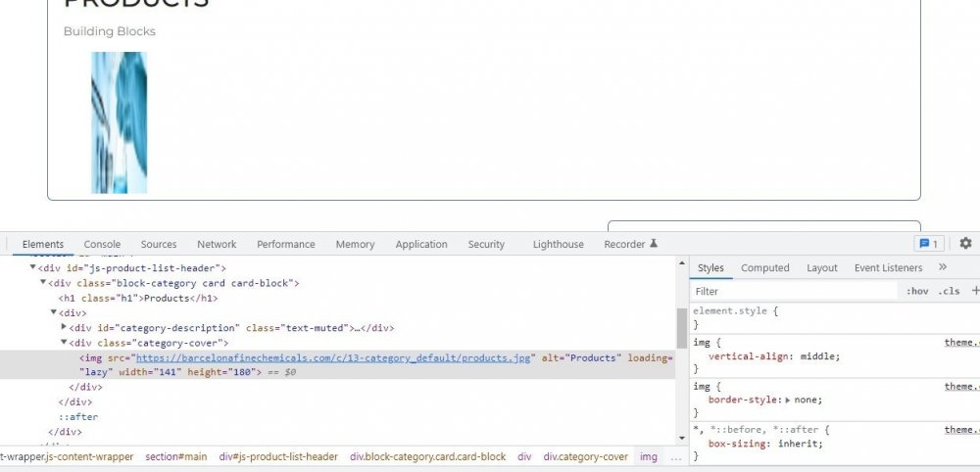Click the Filter styles input field
The image size is (980, 472).
click(x=792, y=291)
